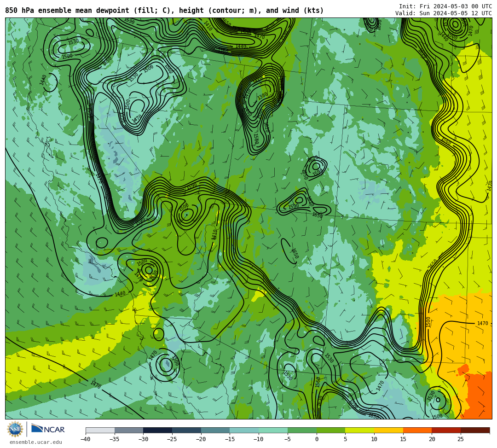Select the dark red 20 to 25 swatch
Viewport: 497px width, 448px height.
pyautogui.click(x=446, y=430)
